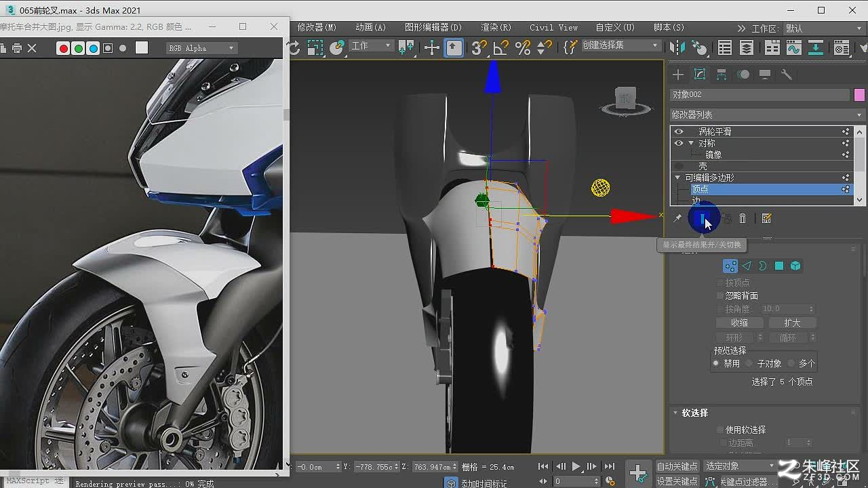Open the 修改器列表 dropdown
The width and height of the screenshot is (868, 488).
click(x=767, y=115)
